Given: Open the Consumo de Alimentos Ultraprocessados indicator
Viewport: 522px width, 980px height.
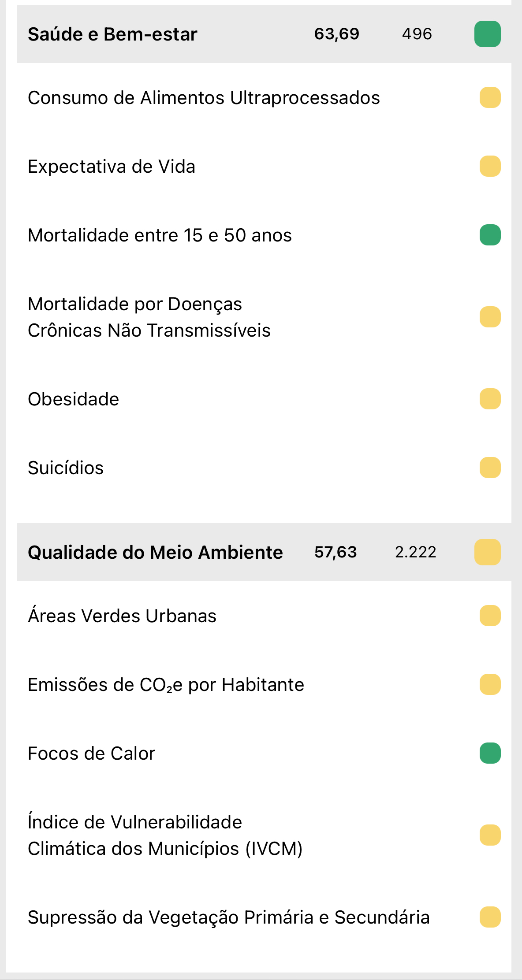Looking at the screenshot, I should click(x=204, y=98).
